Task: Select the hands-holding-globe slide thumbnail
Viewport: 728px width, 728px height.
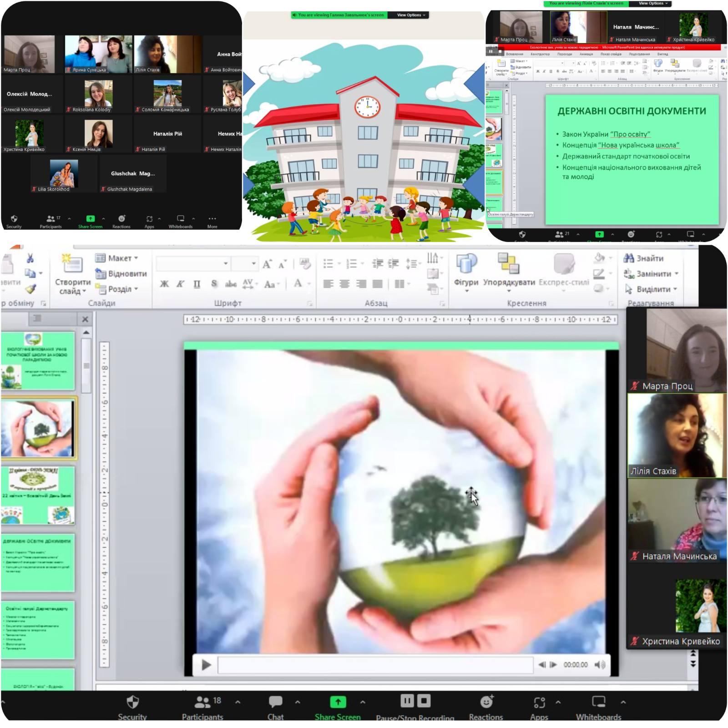Action: [x=38, y=428]
